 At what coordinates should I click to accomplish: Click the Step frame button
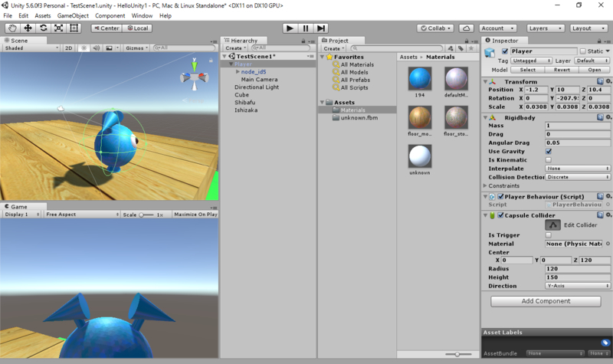tap(320, 28)
